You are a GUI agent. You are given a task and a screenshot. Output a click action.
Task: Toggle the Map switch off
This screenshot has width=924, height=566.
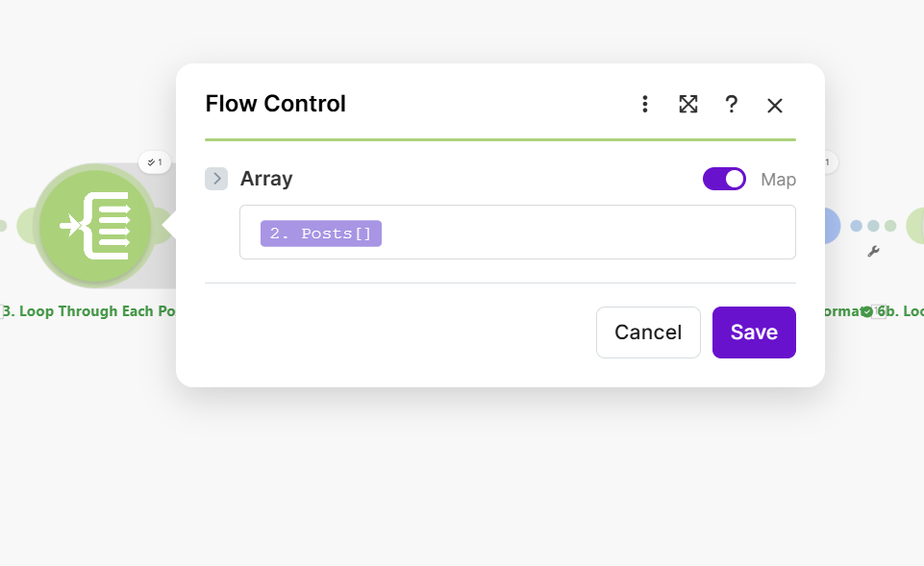coord(724,179)
